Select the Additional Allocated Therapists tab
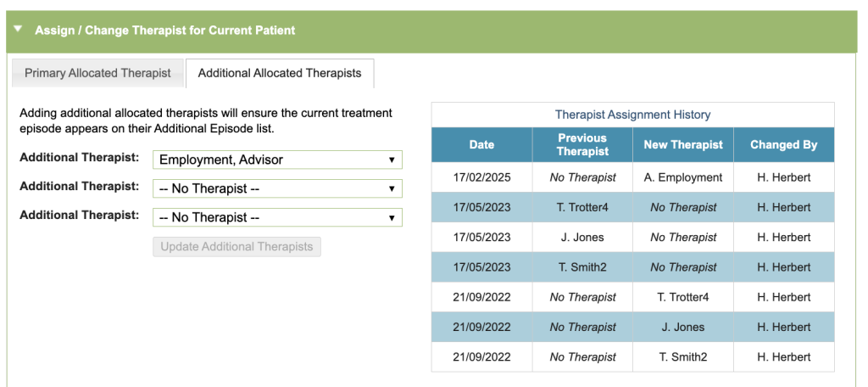The height and width of the screenshot is (387, 868). pyautogui.click(x=280, y=73)
